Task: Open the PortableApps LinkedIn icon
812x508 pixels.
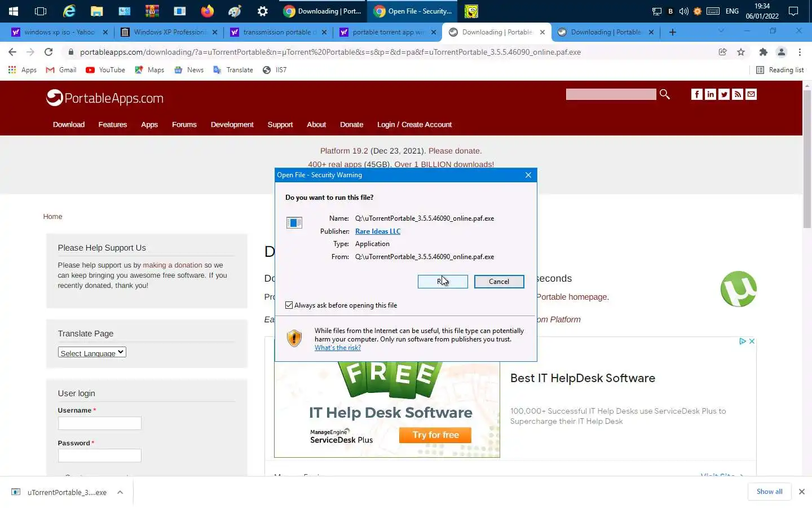Action: pyautogui.click(x=710, y=94)
